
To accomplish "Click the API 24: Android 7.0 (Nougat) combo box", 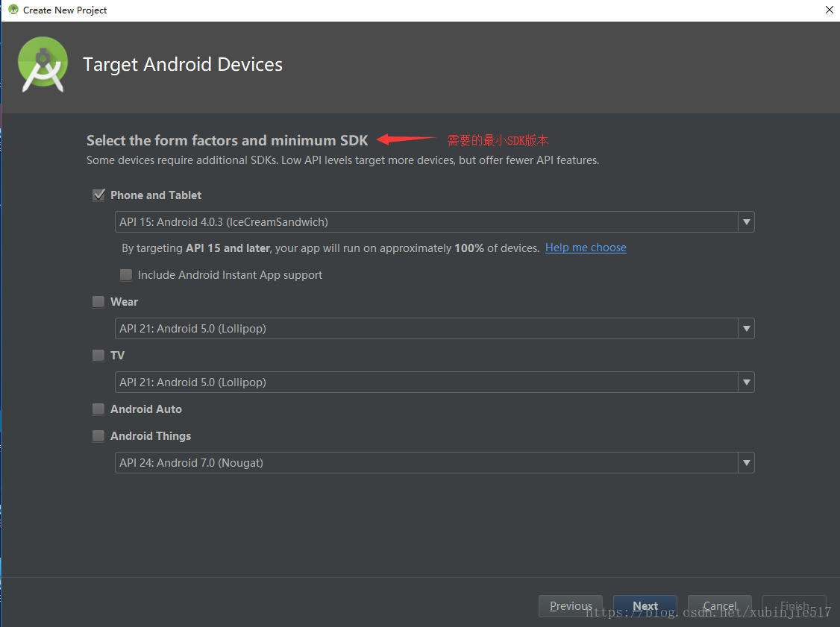I will tap(434, 463).
